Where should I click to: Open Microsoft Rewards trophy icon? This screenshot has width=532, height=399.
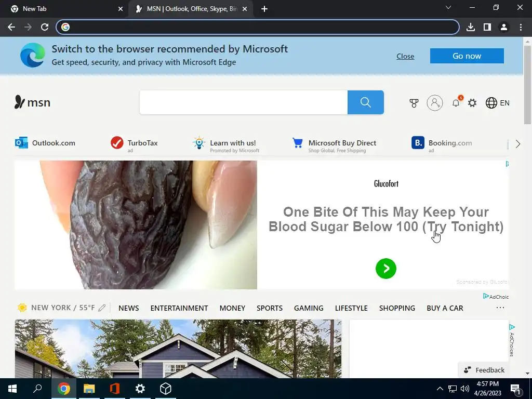[x=414, y=103]
